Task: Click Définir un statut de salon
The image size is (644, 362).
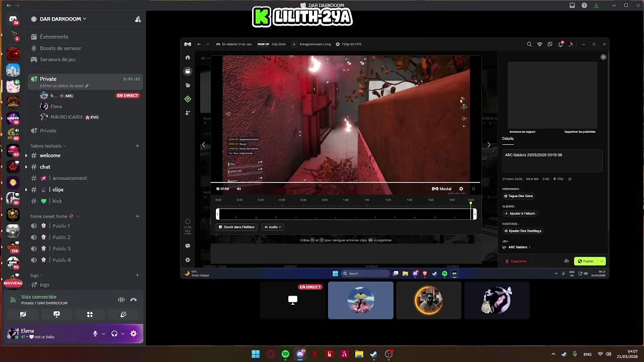Action: pos(64,86)
